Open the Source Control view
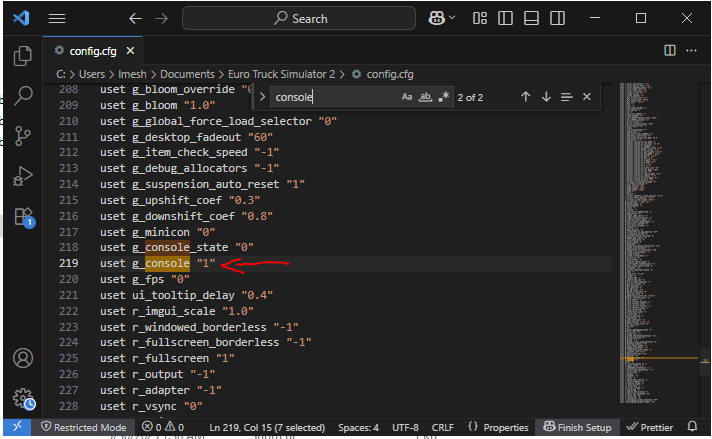Image resolution: width=712 pixels, height=439 pixels. click(23, 136)
